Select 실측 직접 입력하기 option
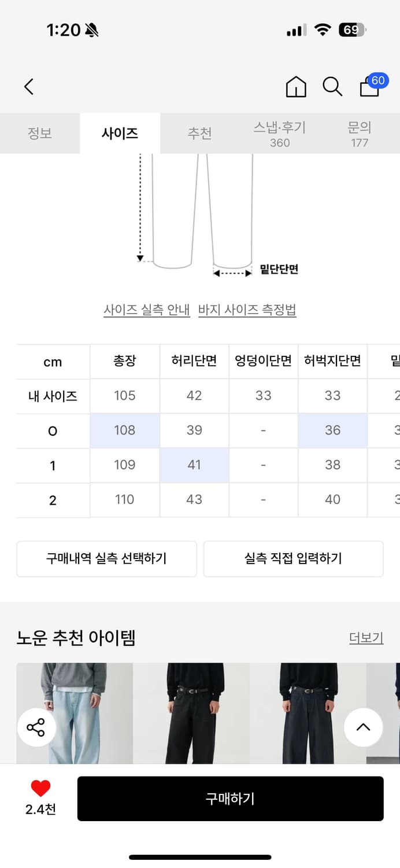This screenshot has width=400, height=868. click(294, 558)
